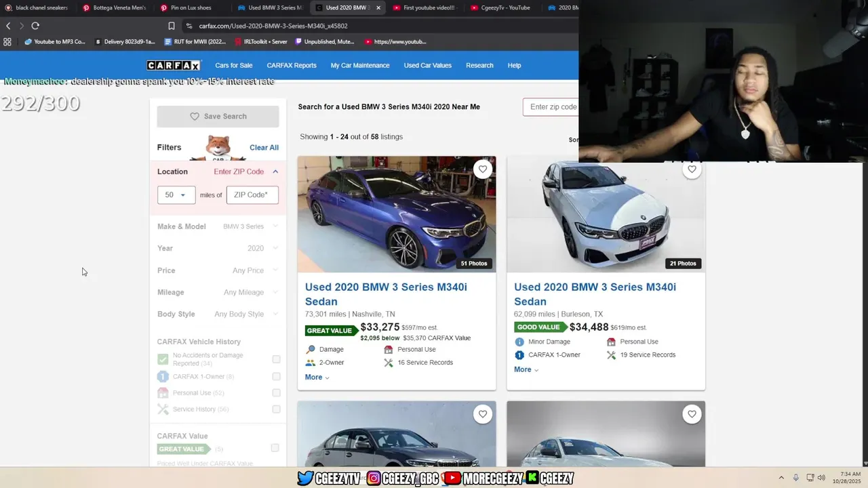
Task: Click the Personal Use icon on Burleson listing
Action: click(x=611, y=342)
